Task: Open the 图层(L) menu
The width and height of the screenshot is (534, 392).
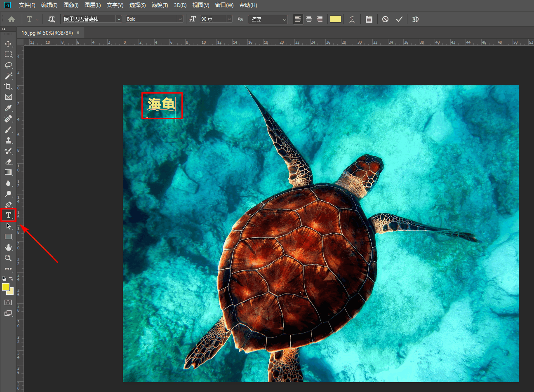Action: [92, 5]
